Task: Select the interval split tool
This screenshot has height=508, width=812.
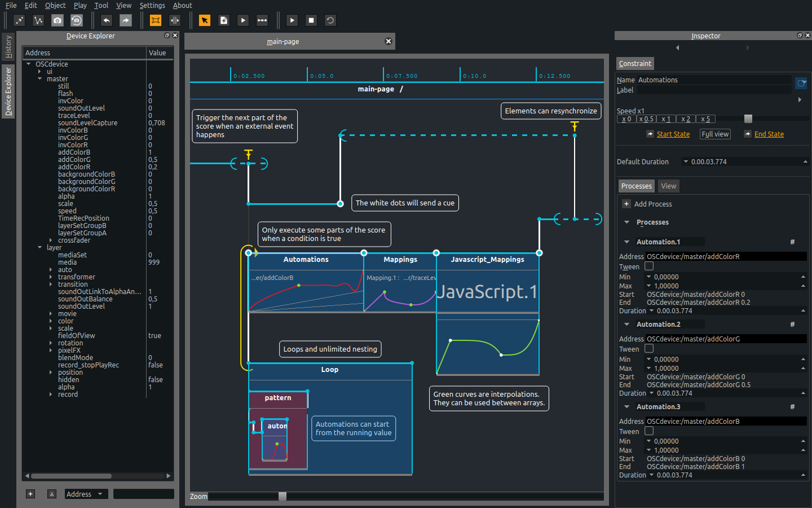Action: coord(175,20)
